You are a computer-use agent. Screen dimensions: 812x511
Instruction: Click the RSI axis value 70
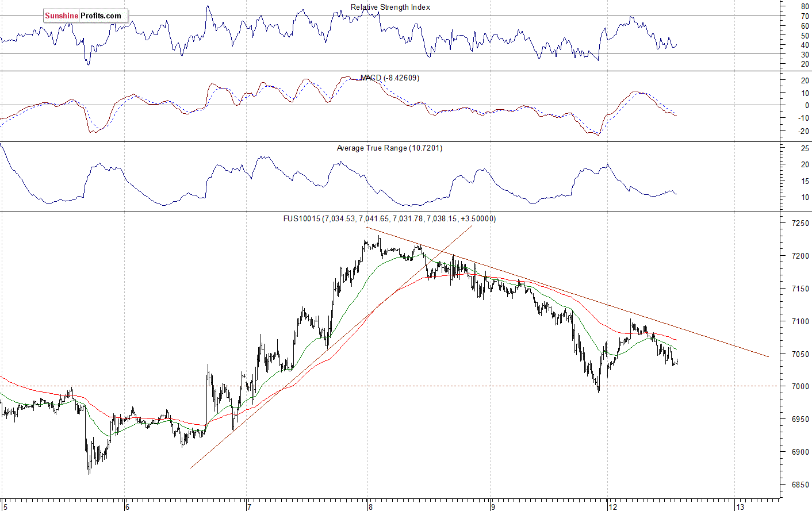[805, 17]
